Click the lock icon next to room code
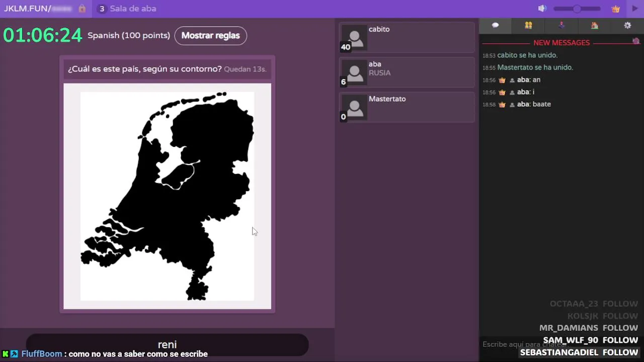Viewport: 644px width, 362px height. point(82,9)
